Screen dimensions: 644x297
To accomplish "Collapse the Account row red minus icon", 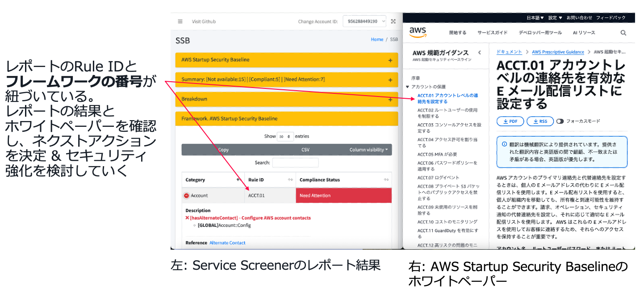I will click(186, 196).
